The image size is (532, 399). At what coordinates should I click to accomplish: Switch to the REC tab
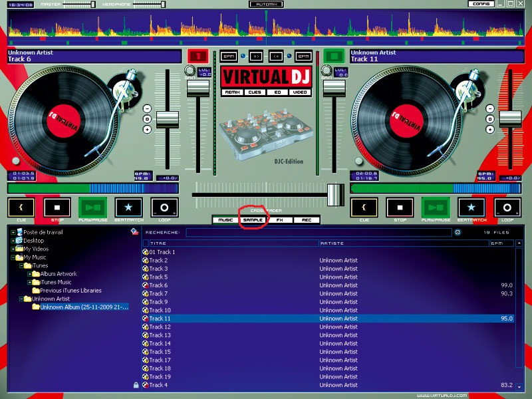coord(307,220)
